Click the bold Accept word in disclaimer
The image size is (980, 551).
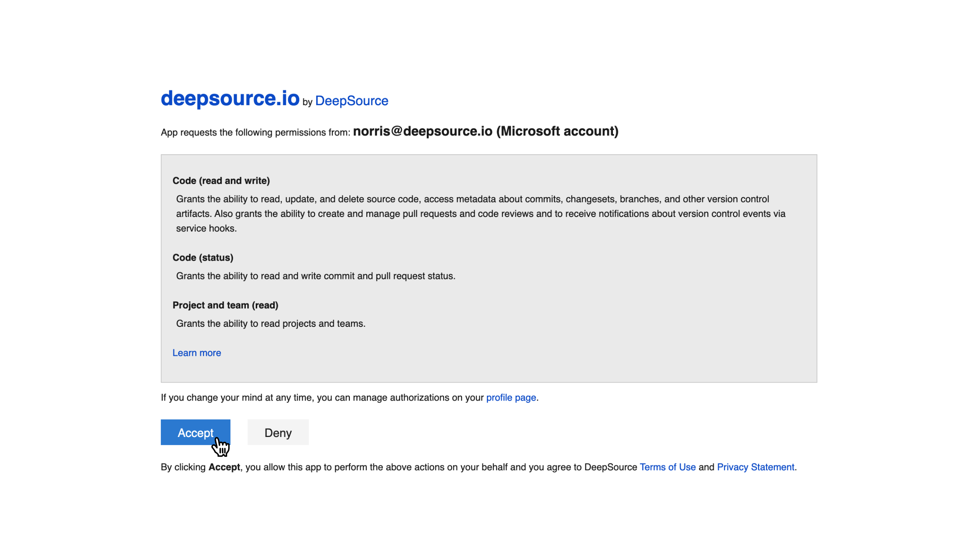[x=224, y=467]
